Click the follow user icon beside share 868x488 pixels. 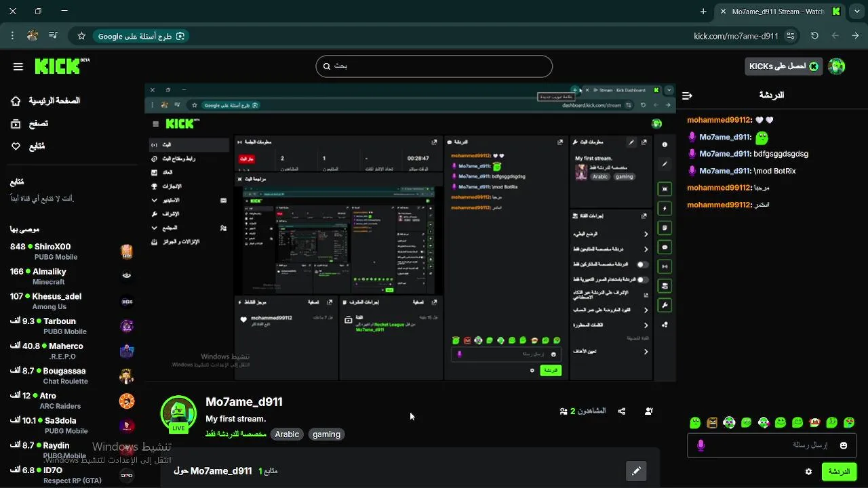coord(649,411)
